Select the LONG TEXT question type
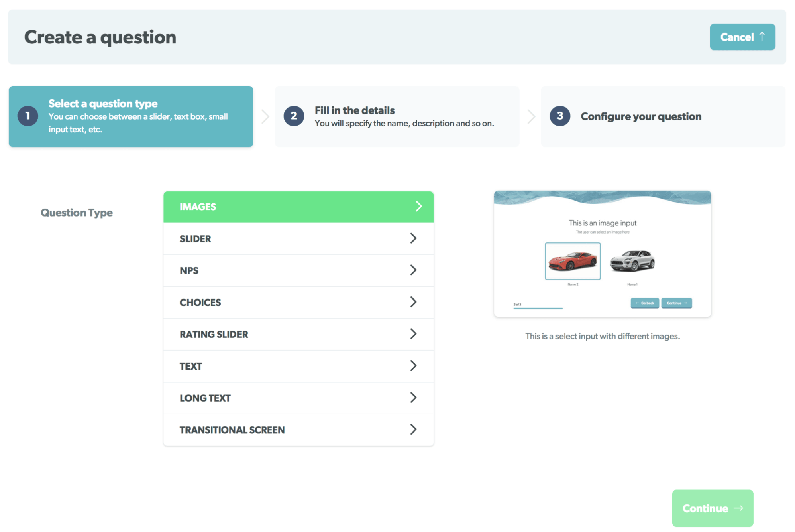 click(298, 398)
